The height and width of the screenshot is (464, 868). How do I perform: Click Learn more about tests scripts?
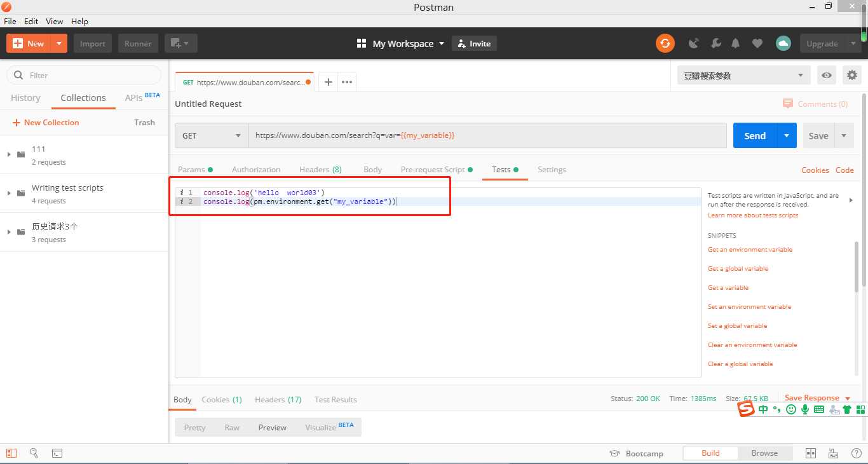[x=753, y=215]
